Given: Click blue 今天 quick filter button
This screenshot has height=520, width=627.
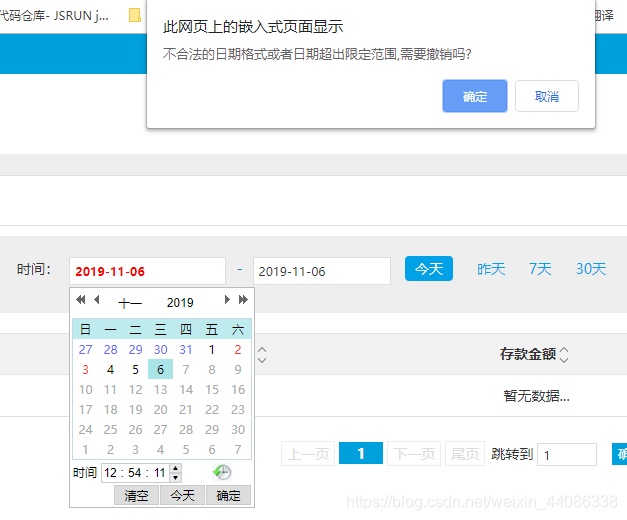Looking at the screenshot, I should coord(429,268).
